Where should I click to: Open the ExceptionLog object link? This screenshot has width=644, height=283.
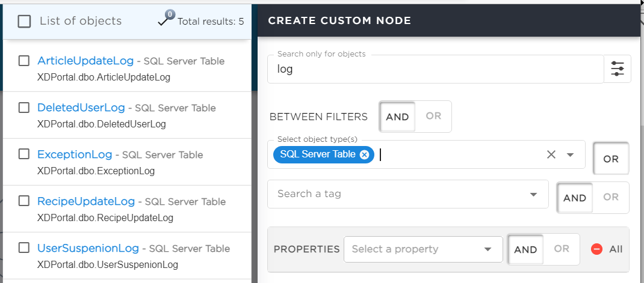coord(75,154)
